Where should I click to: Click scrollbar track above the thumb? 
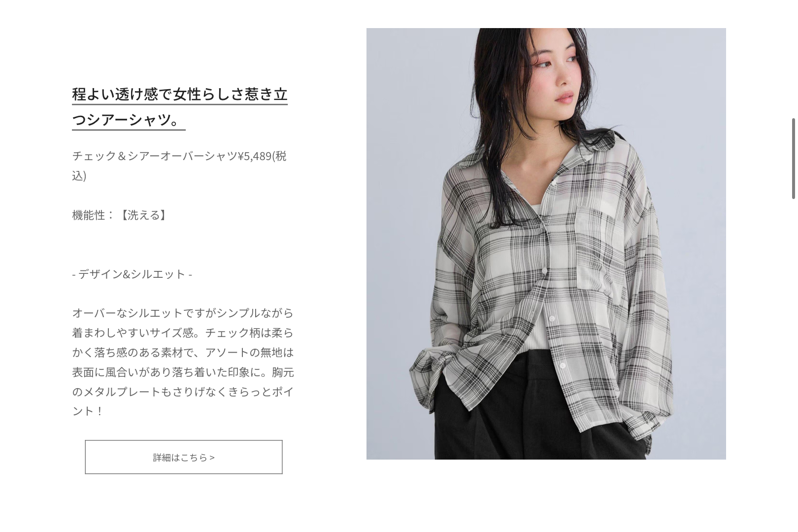coord(793,59)
